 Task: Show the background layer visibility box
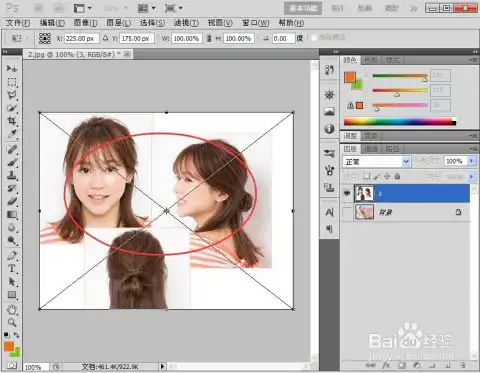347,212
